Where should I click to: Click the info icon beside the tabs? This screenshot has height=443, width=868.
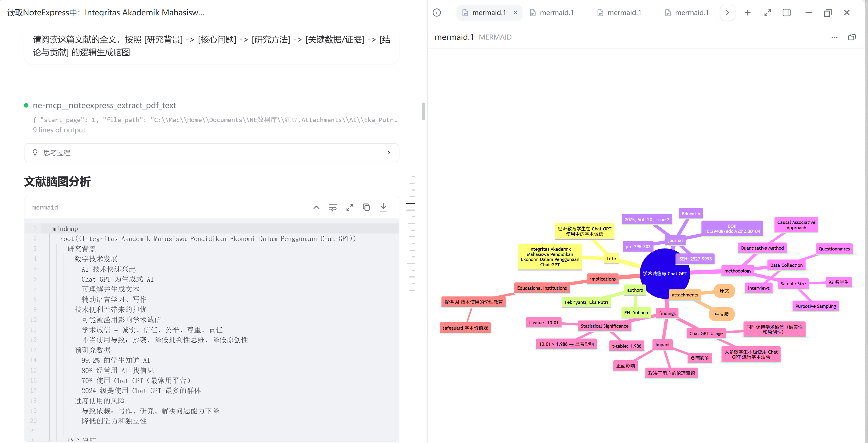437,13
